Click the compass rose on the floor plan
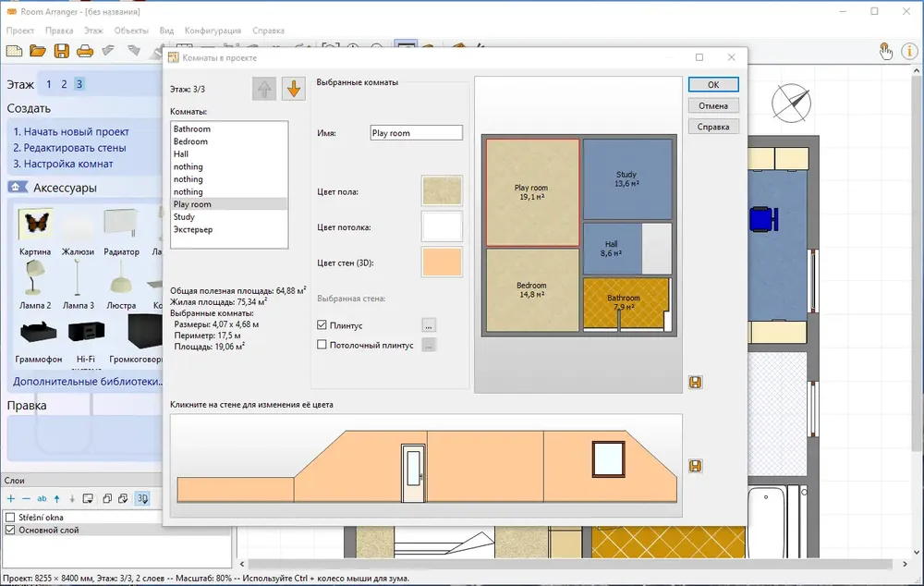The height and width of the screenshot is (586, 924). (792, 104)
